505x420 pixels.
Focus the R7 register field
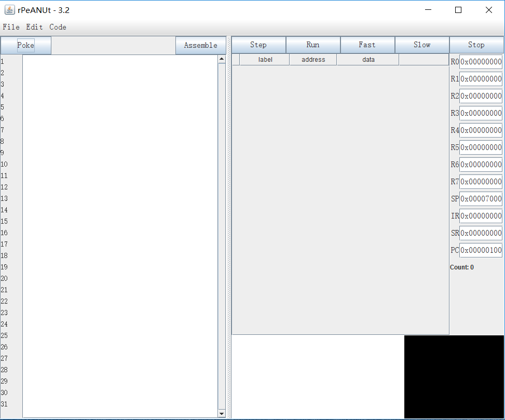click(x=481, y=181)
